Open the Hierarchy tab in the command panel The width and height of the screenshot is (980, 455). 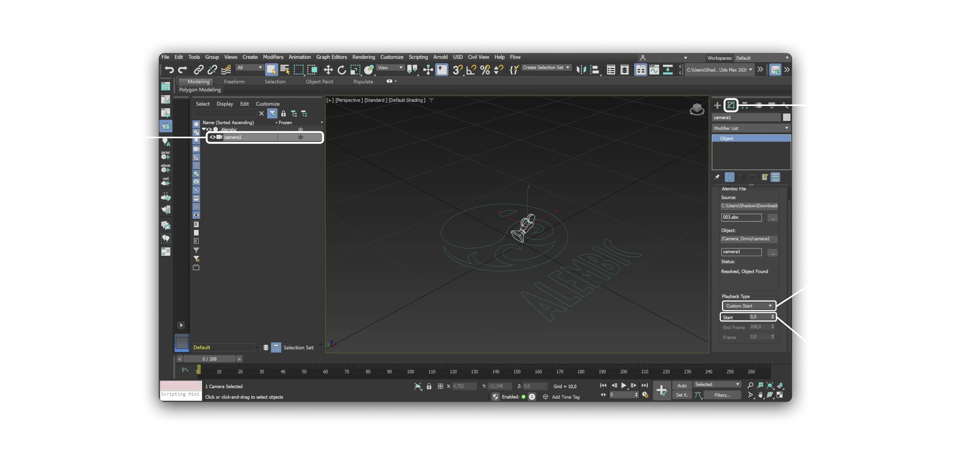[745, 105]
